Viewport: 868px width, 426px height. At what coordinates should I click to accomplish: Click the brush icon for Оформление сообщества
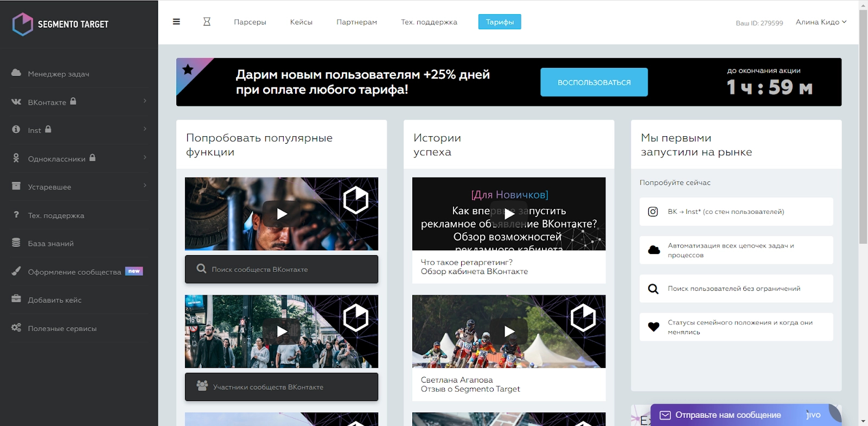[x=16, y=271]
